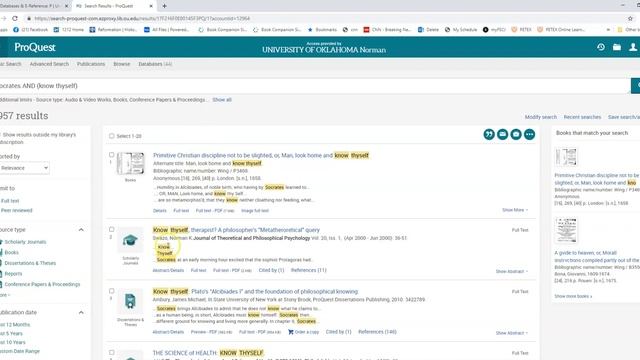Filter by Dissertations & Theses
The height and width of the screenshot is (360, 640).
[30, 263]
